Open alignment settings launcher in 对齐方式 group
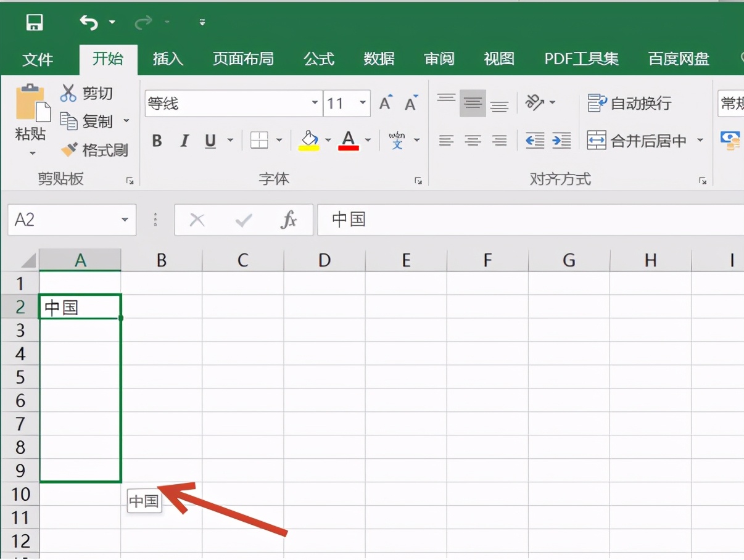 702,181
